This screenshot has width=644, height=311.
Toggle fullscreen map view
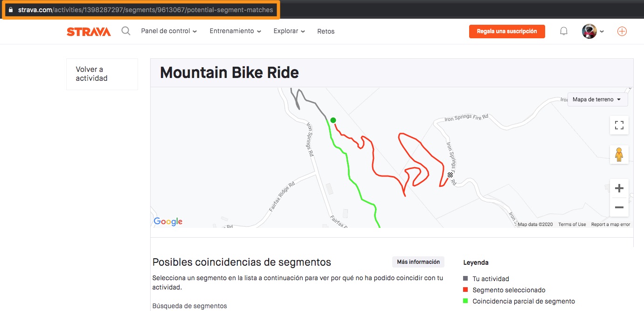pyautogui.click(x=619, y=125)
